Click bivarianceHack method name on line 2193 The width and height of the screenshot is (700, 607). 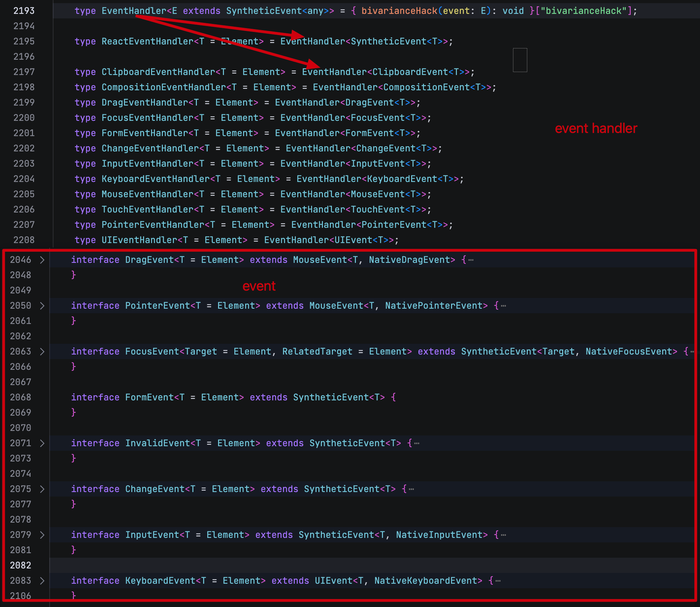(x=399, y=11)
